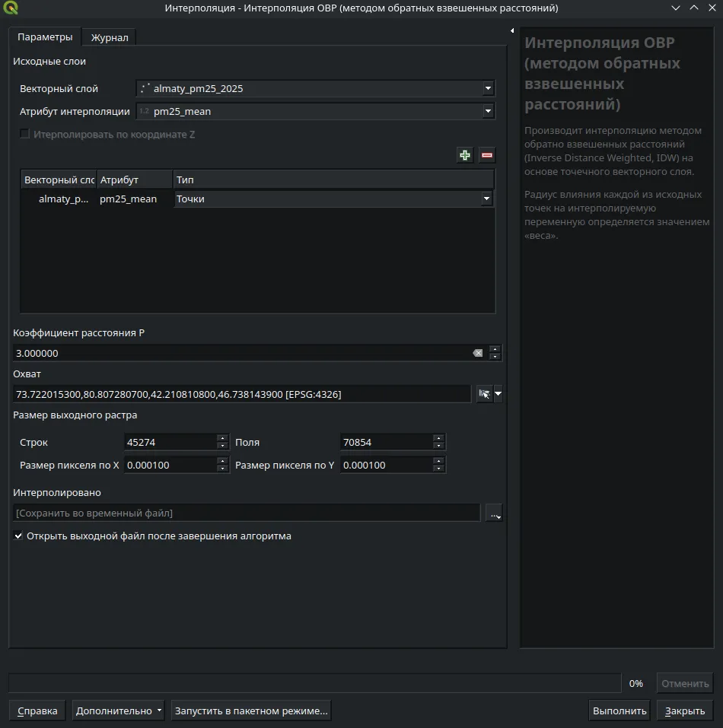Click the Векторный слой column header
The image size is (723, 728).
click(59, 180)
